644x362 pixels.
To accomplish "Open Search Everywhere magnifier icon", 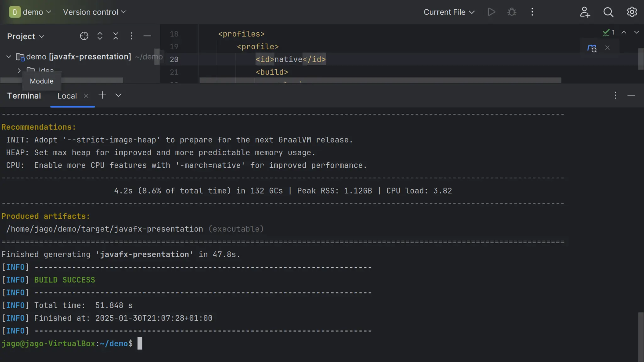I will [608, 12].
